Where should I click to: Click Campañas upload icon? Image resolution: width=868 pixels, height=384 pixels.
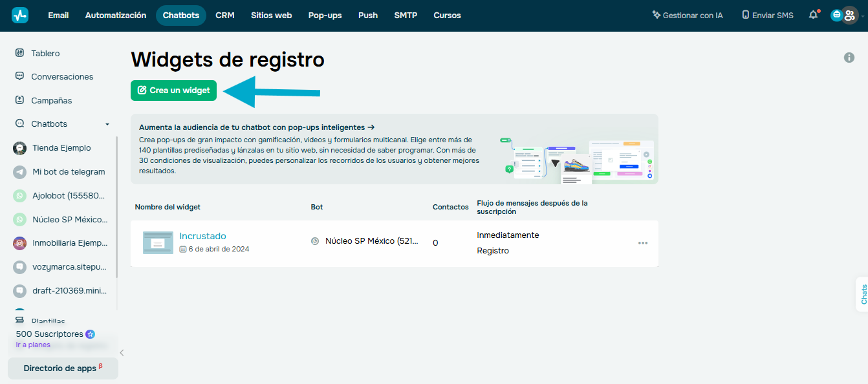point(19,100)
